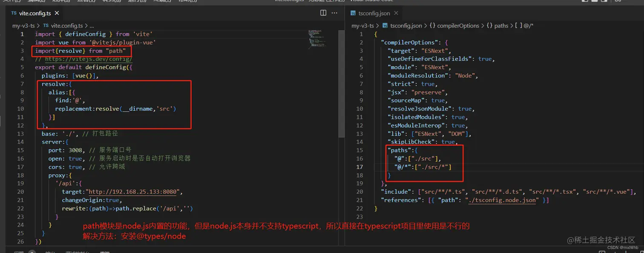Image resolution: width=644 pixels, height=253 pixels.
Task: Click the '@vitejs/plugin-vue' import string
Action: pyautogui.click(x=122, y=42)
